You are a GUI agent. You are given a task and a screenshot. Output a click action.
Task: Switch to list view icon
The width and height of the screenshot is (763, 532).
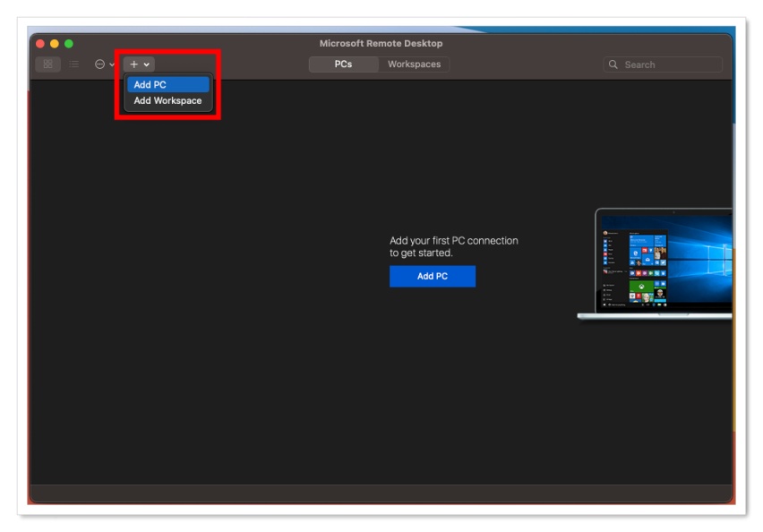coord(74,64)
